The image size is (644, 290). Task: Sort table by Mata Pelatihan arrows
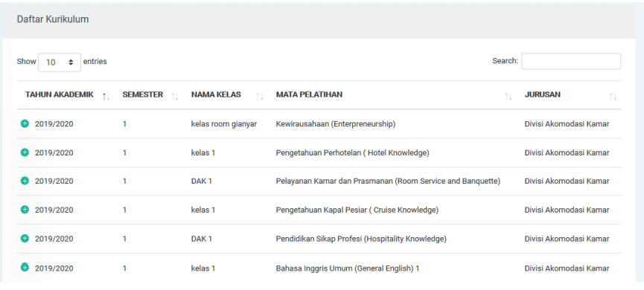(508, 97)
